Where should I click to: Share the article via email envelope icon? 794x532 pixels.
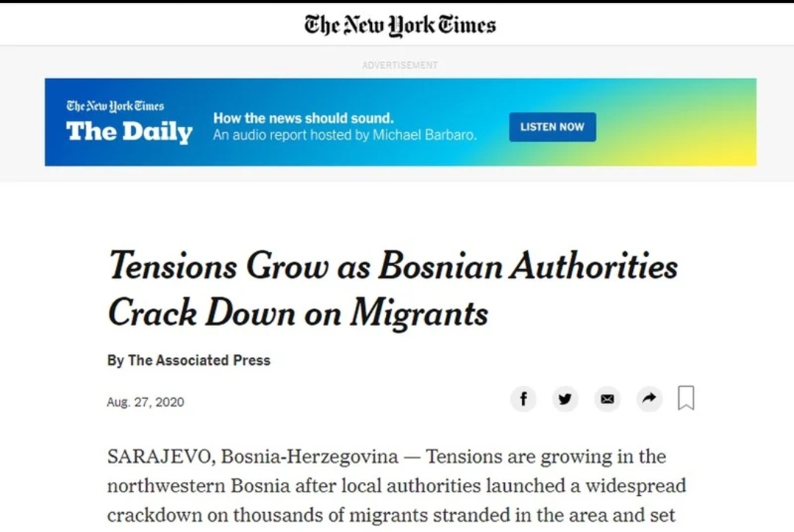click(607, 399)
